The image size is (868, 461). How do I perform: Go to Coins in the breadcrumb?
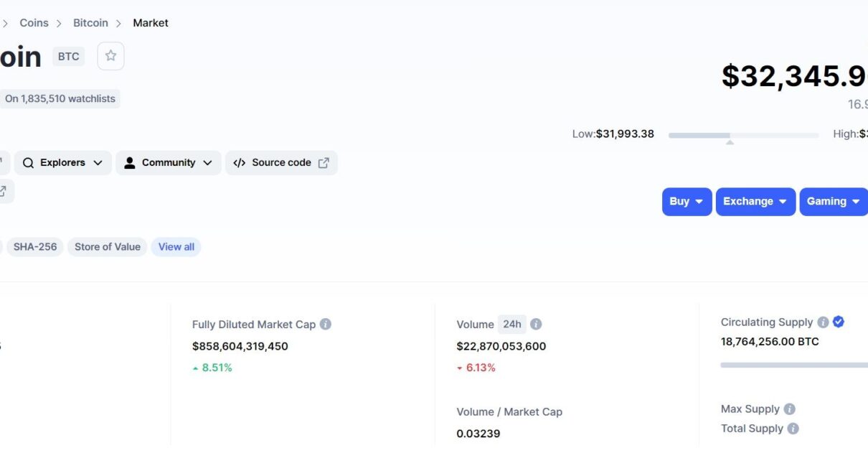pos(34,23)
